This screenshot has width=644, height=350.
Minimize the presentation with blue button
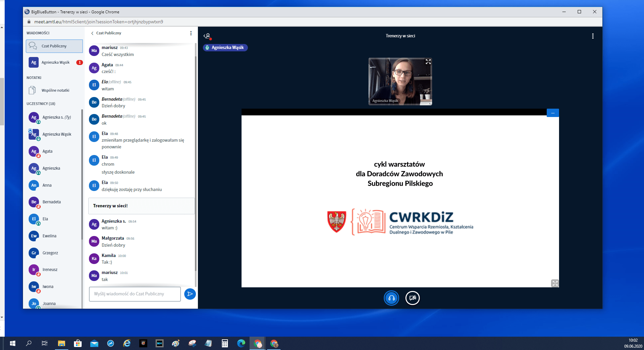tap(553, 113)
